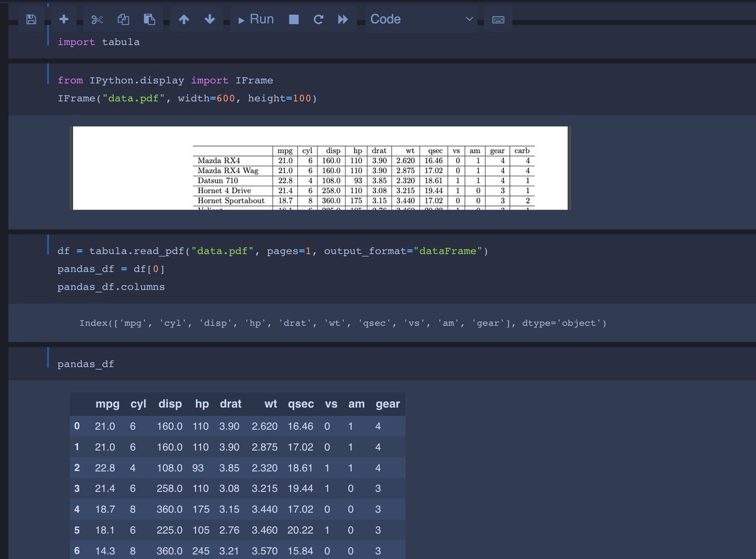Click the 'cyl' column header in the dataframe
The height and width of the screenshot is (559, 756).
pyautogui.click(x=138, y=404)
